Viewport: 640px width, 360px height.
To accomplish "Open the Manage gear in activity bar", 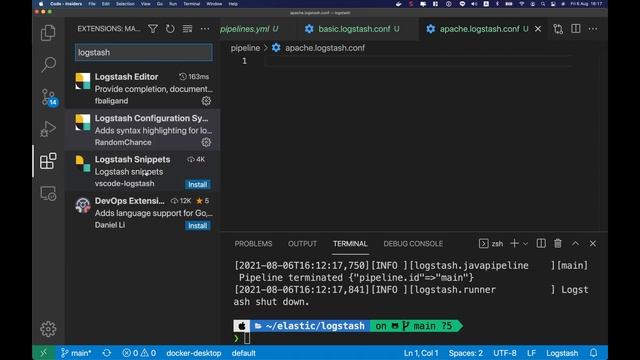I will tap(48, 329).
